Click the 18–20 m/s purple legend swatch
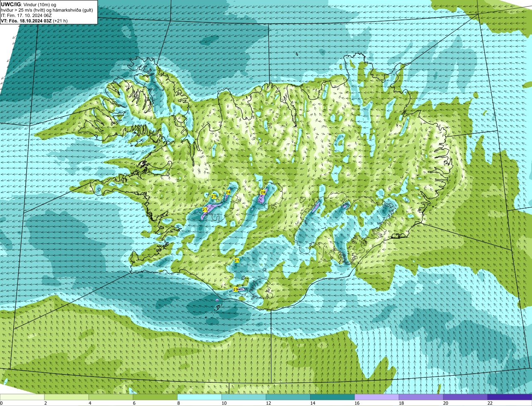This screenshot has width=532, height=406. 421,397
